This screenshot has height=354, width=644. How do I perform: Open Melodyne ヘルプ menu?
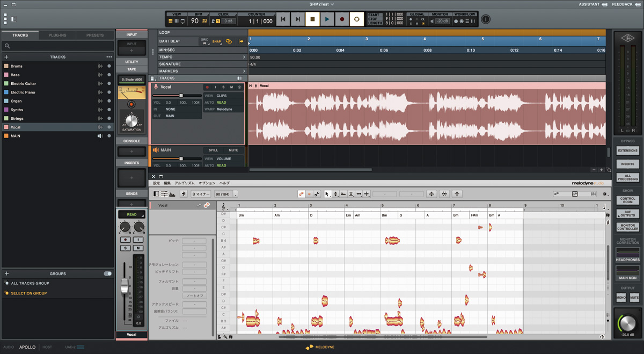[x=224, y=183]
